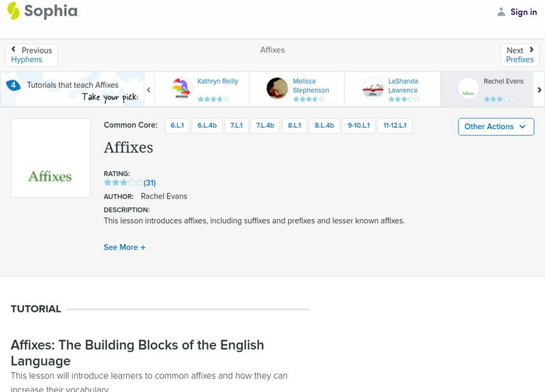The height and width of the screenshot is (392, 545).
Task: Click the user profile icon beside Sign in
Action: 501,12
